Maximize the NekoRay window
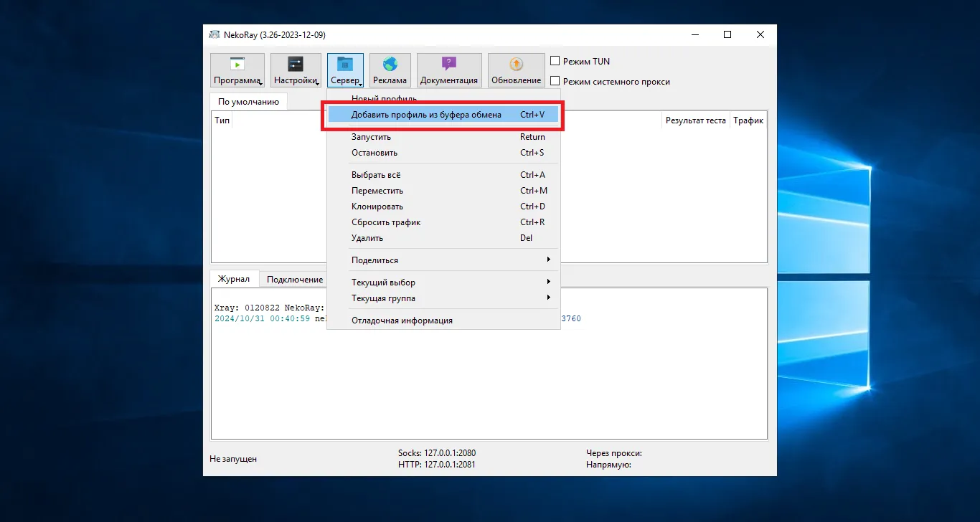 pos(727,34)
